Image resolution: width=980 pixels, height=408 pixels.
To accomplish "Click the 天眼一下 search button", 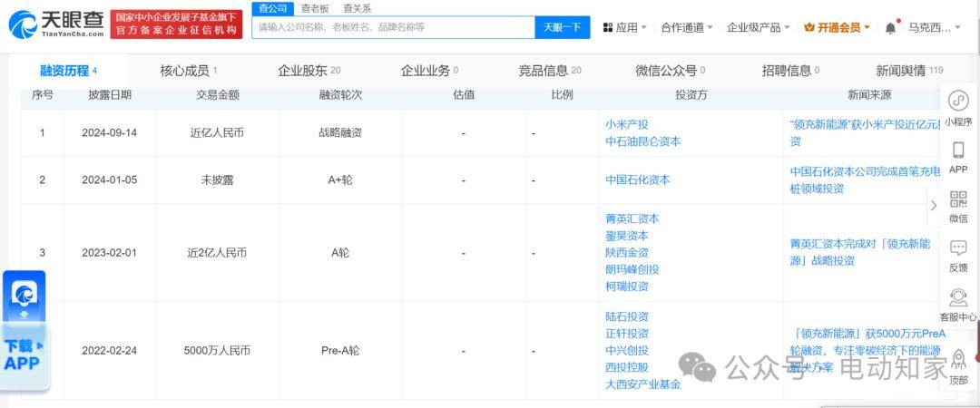I will pos(562,27).
